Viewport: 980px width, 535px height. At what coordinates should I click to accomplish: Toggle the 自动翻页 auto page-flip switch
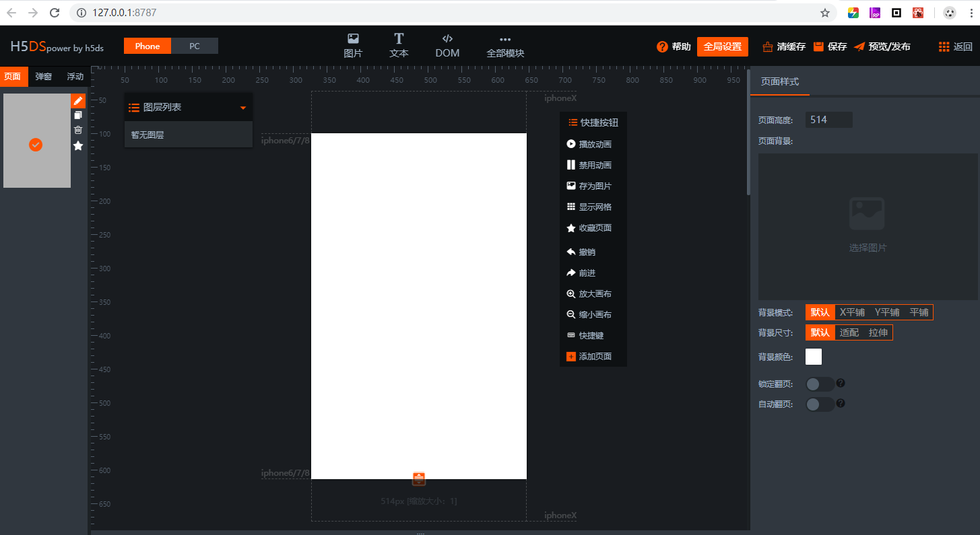coord(820,404)
